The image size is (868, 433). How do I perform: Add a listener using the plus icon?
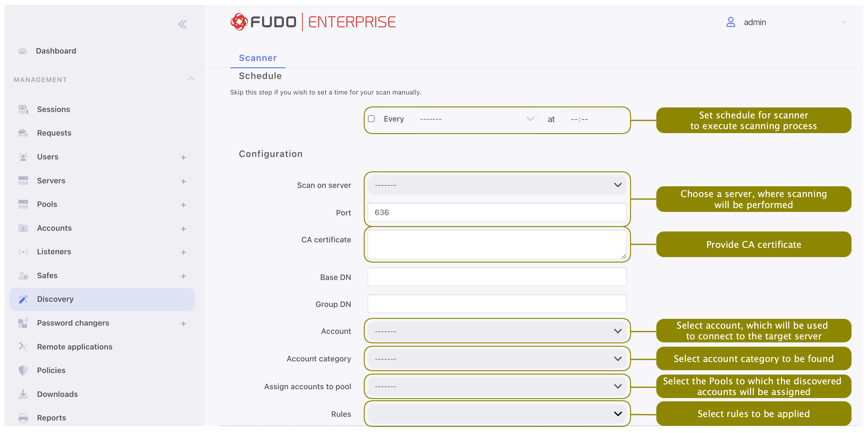(183, 252)
